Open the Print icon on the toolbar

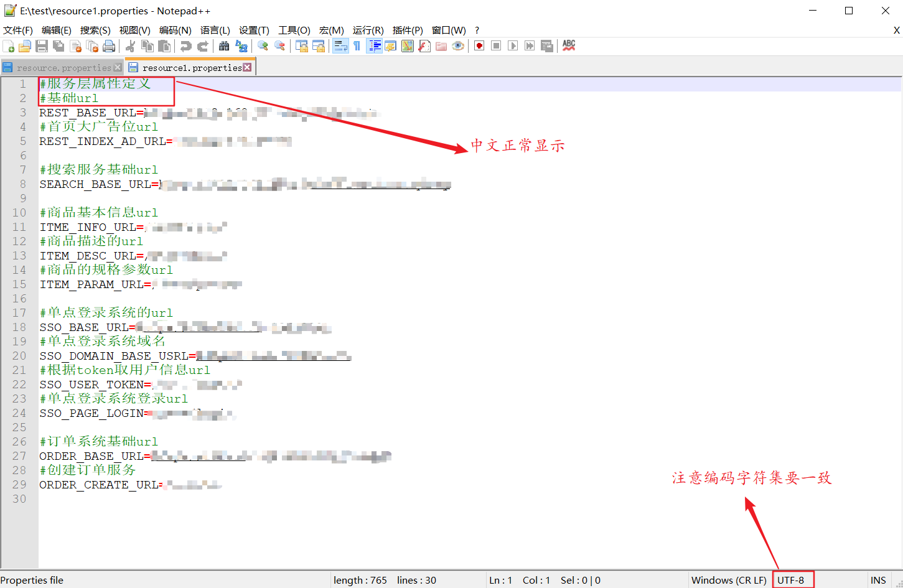click(108, 45)
